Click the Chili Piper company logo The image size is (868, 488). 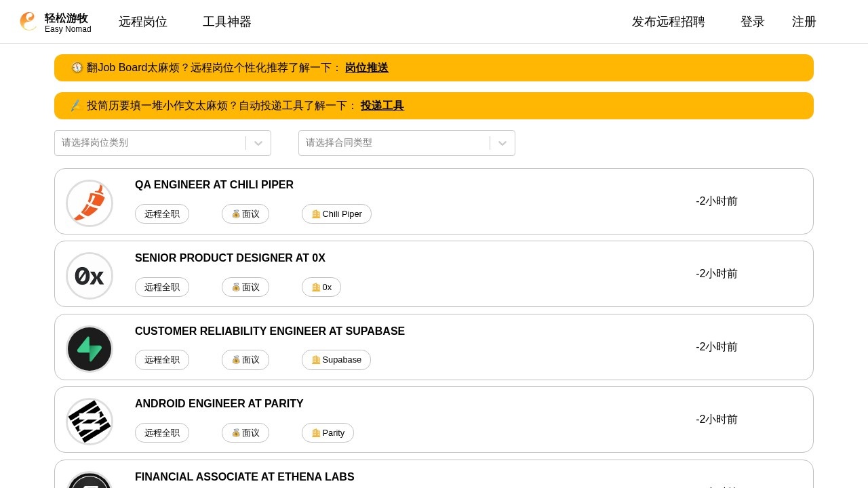click(x=90, y=203)
